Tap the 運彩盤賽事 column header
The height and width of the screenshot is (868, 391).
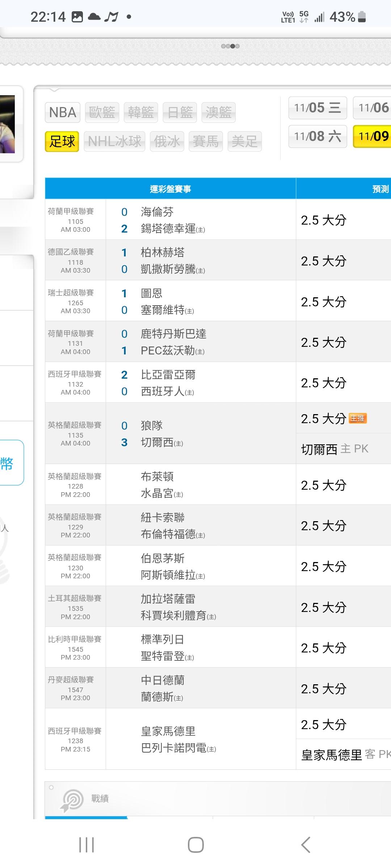pos(171,189)
